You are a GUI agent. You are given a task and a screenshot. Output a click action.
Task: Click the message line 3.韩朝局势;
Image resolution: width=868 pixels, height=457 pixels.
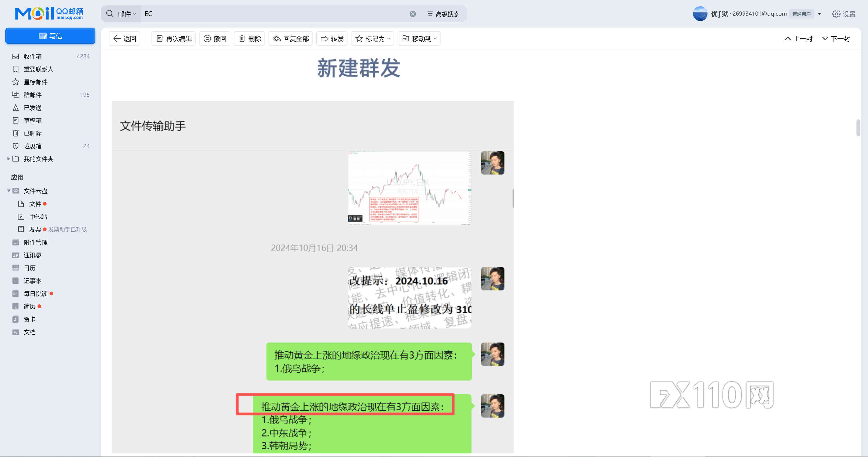click(x=286, y=445)
